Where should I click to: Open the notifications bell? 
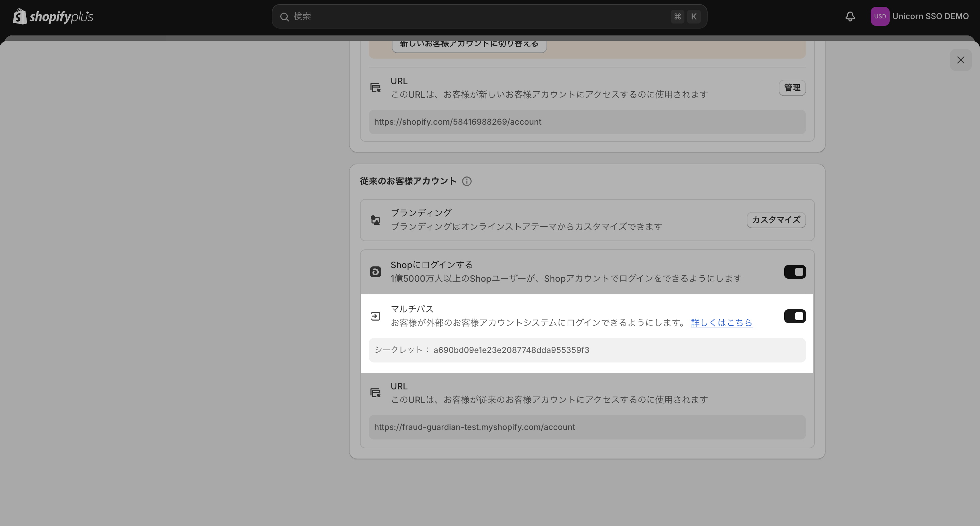pos(850,16)
